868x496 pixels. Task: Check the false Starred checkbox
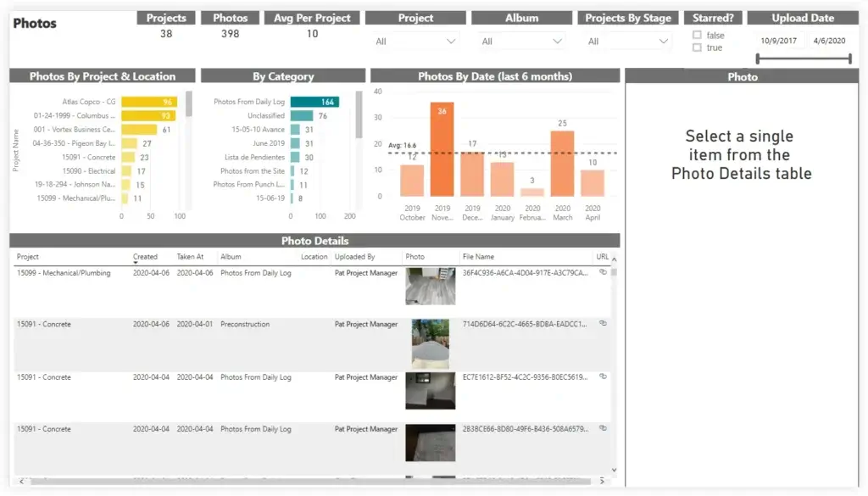point(697,35)
